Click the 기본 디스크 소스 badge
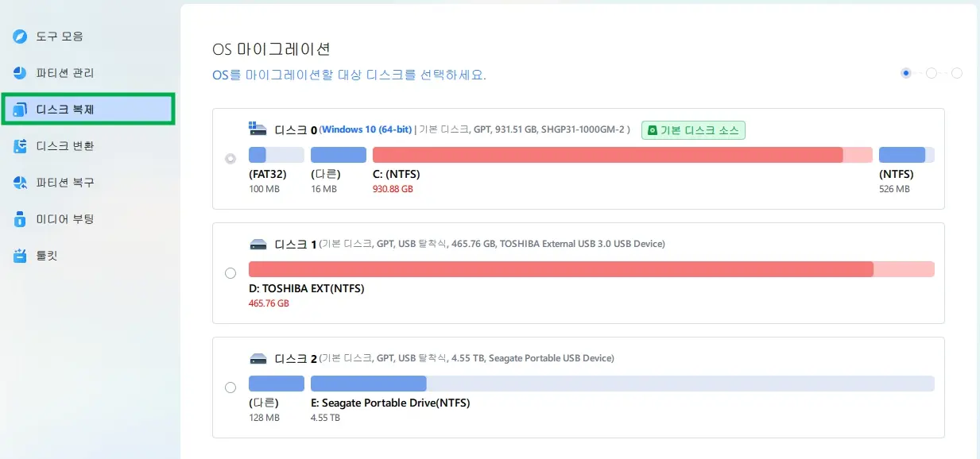980x459 pixels. (693, 129)
